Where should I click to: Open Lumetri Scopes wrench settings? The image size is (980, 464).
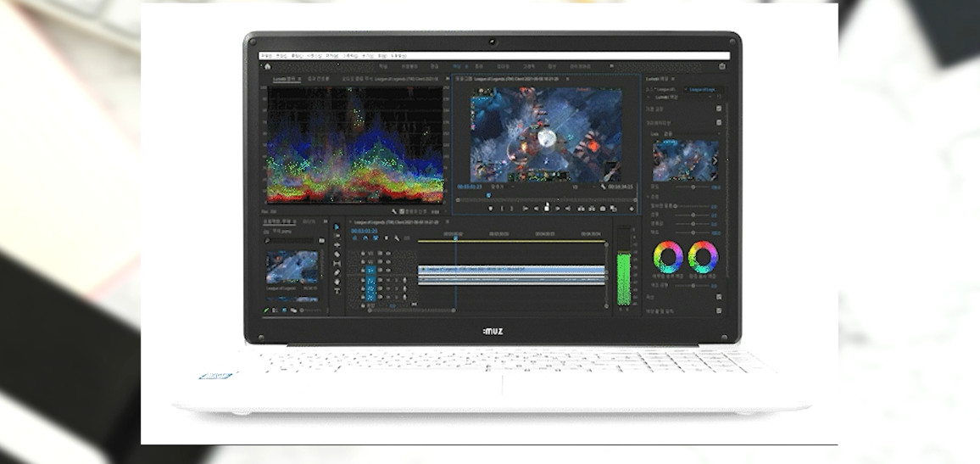(x=394, y=212)
